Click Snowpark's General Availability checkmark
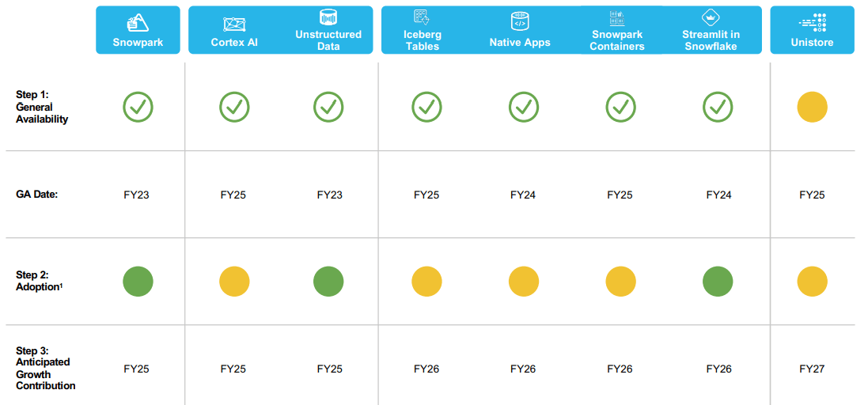 click(138, 107)
